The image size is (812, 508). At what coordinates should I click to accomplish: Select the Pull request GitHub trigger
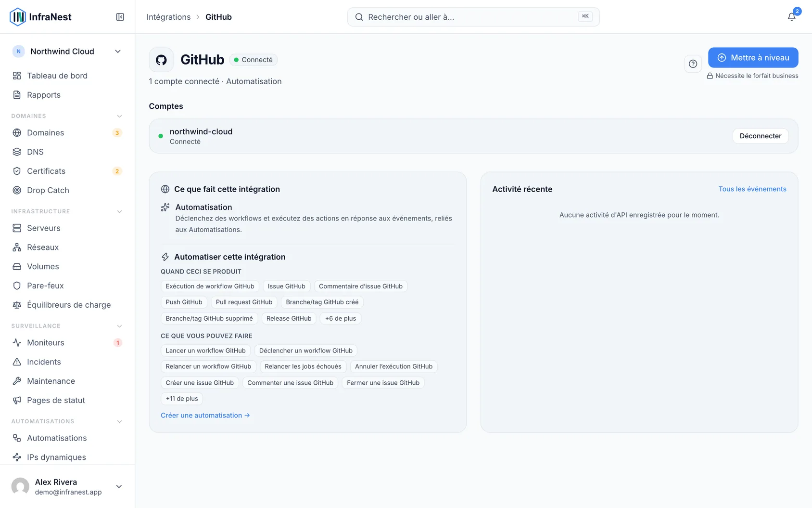(x=244, y=302)
